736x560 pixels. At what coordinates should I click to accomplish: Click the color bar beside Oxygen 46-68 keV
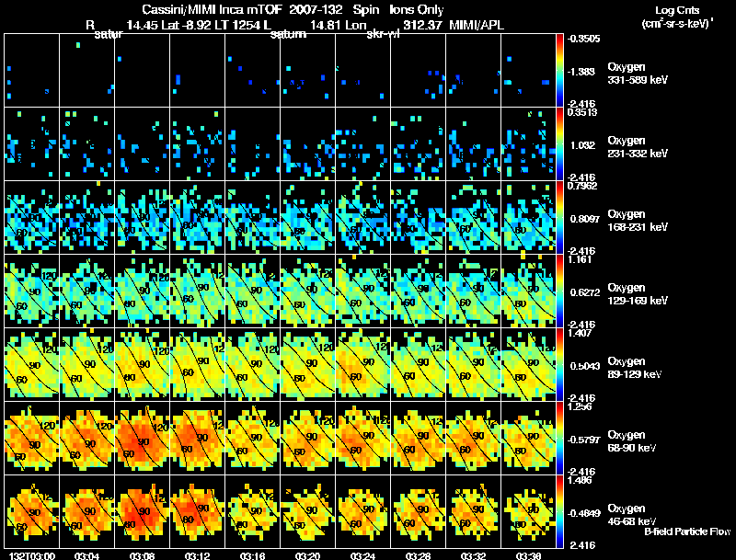(x=559, y=512)
